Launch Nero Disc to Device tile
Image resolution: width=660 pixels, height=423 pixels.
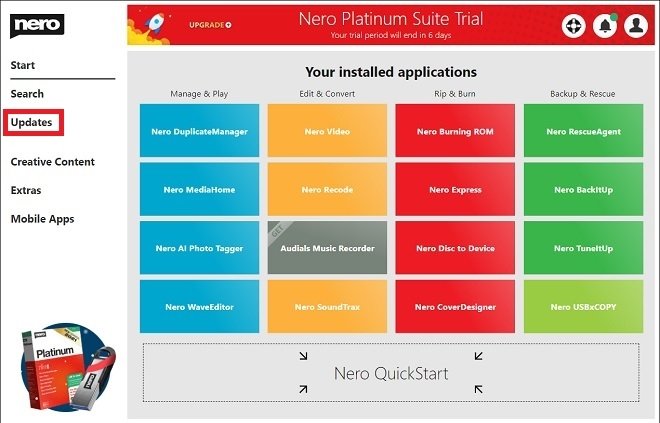tap(455, 247)
